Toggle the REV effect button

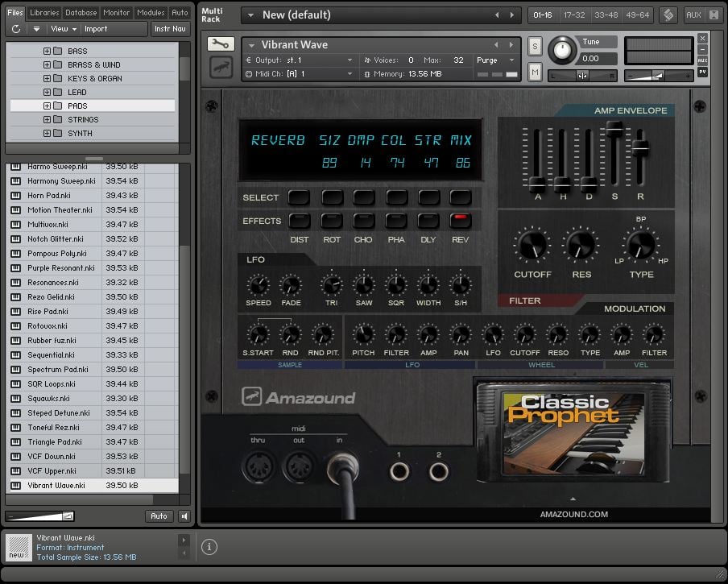(x=461, y=221)
